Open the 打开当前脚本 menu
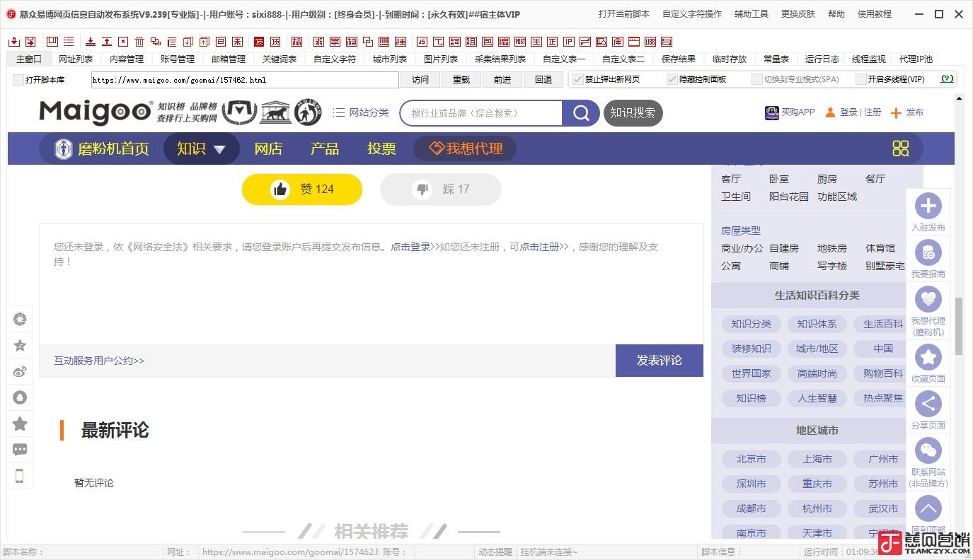 point(624,14)
